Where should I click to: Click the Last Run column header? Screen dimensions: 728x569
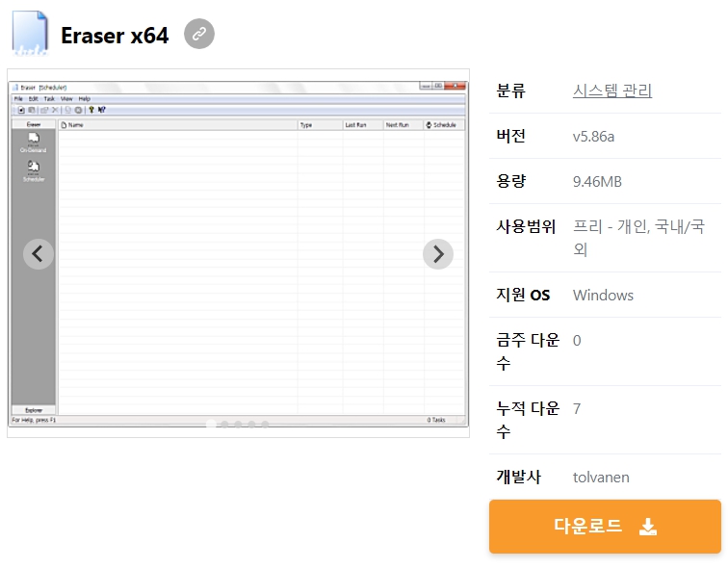click(x=363, y=125)
